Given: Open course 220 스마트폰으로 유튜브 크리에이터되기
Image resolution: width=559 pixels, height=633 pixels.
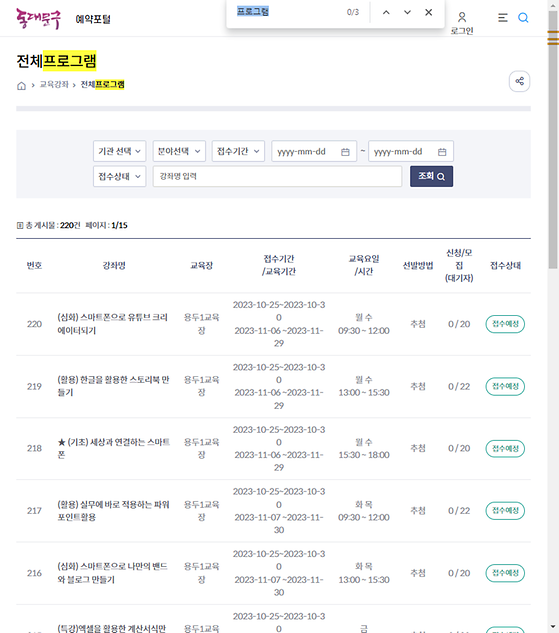Looking at the screenshot, I should 113,324.
